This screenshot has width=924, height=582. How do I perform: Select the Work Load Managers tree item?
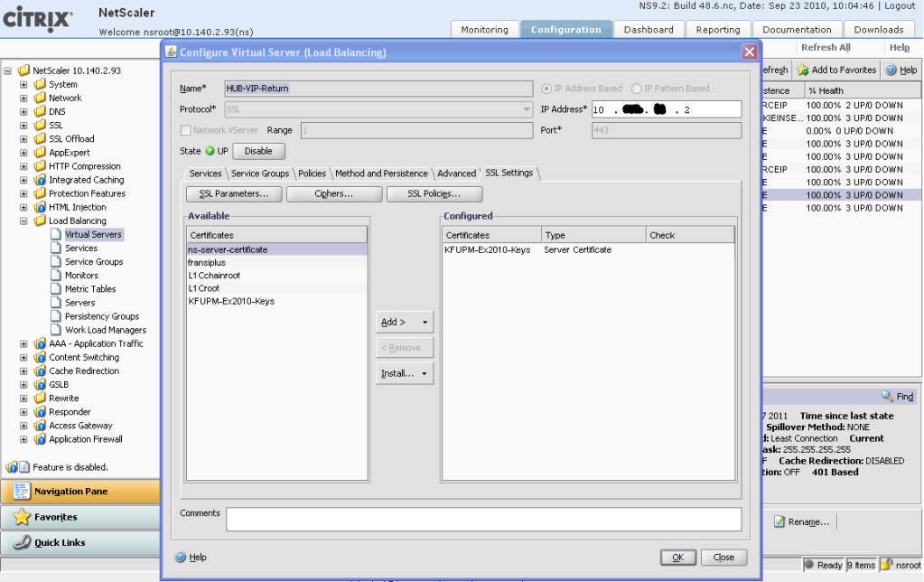tap(106, 330)
